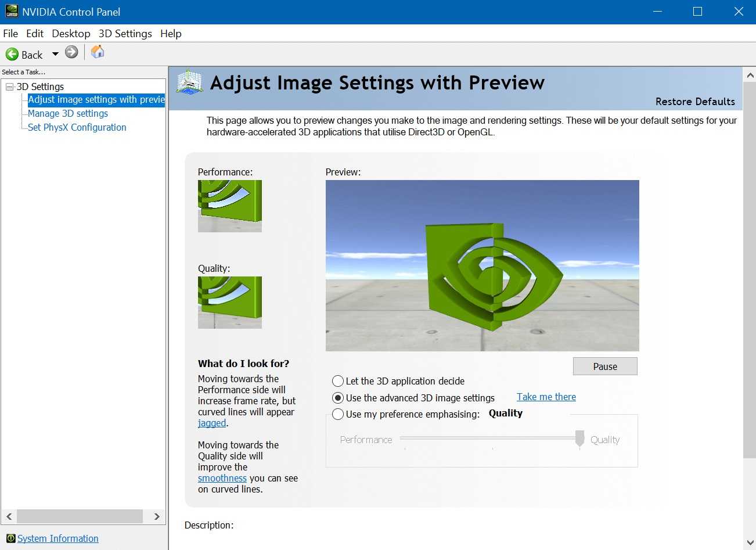The image size is (756, 550).
Task: Open the 3D Settings menu
Action: [x=125, y=33]
